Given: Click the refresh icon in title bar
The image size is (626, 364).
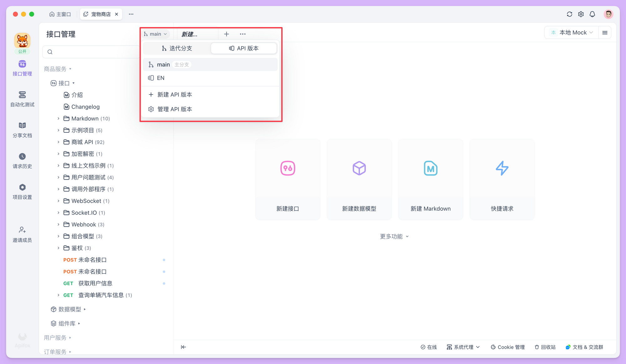Looking at the screenshot, I should pyautogui.click(x=569, y=14).
